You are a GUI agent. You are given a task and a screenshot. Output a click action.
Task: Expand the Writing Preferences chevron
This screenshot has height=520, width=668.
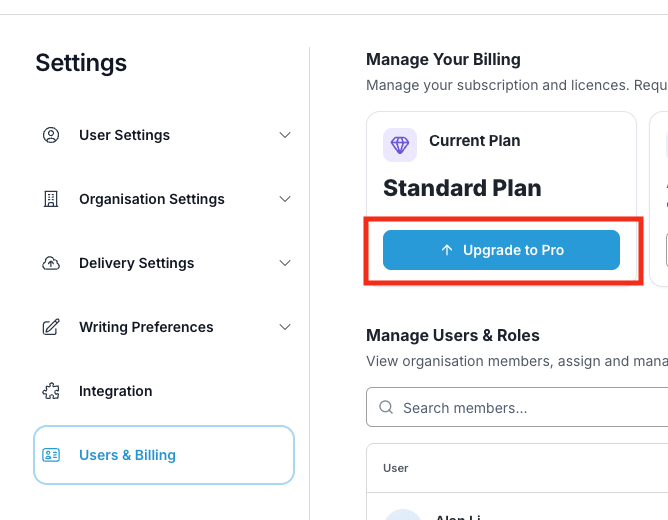pos(285,327)
